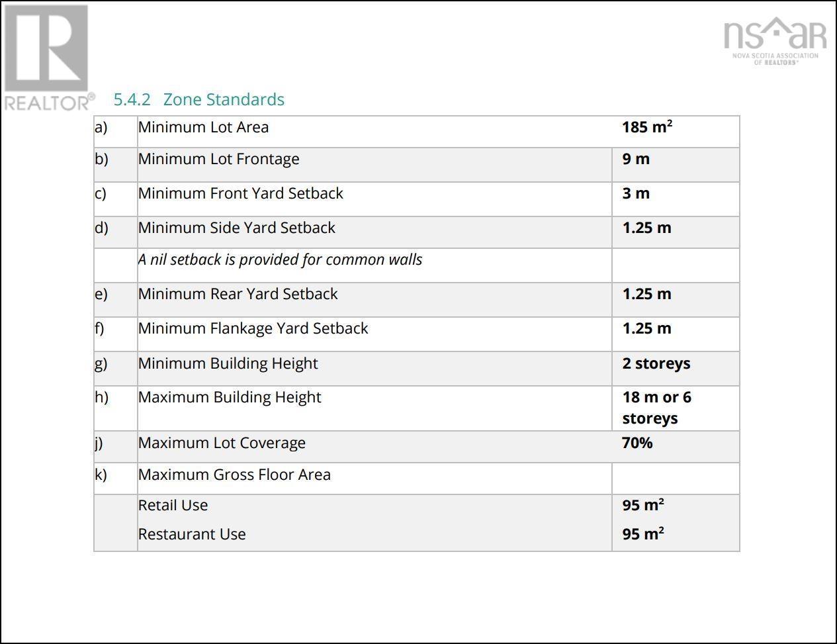Click the Maximum Building Height label
837x644 pixels.
coord(229,397)
